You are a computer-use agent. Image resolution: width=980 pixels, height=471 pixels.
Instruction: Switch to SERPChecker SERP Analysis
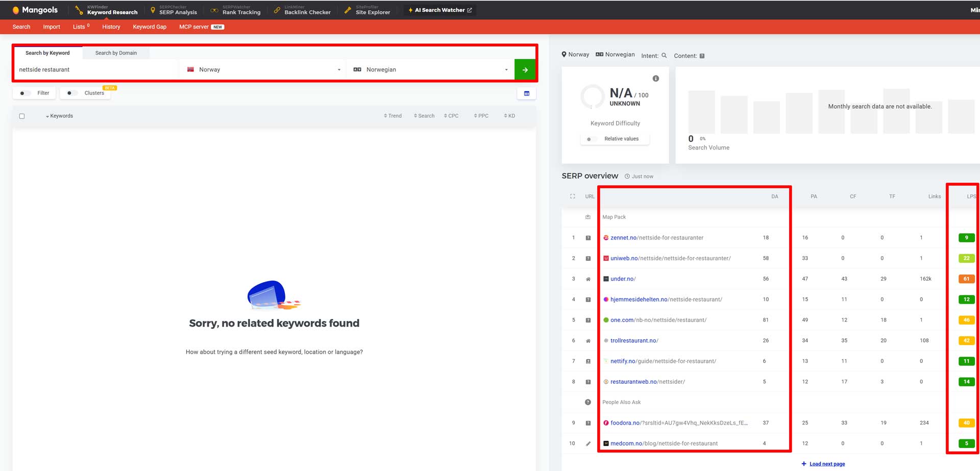174,10
